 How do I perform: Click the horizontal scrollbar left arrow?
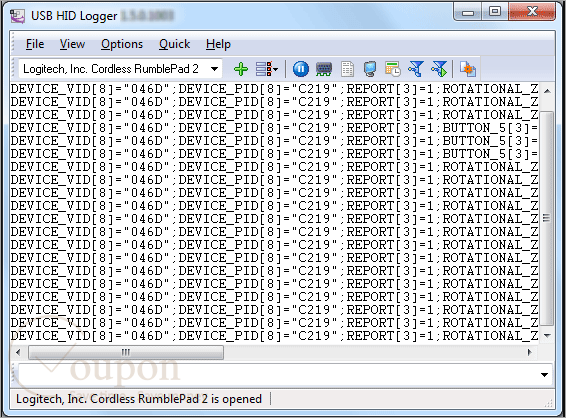click(18, 352)
